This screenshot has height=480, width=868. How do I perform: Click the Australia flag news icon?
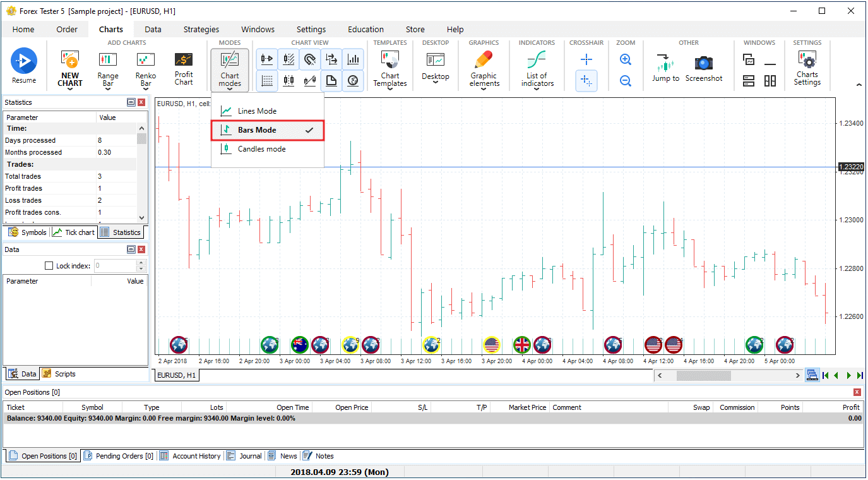click(x=300, y=345)
